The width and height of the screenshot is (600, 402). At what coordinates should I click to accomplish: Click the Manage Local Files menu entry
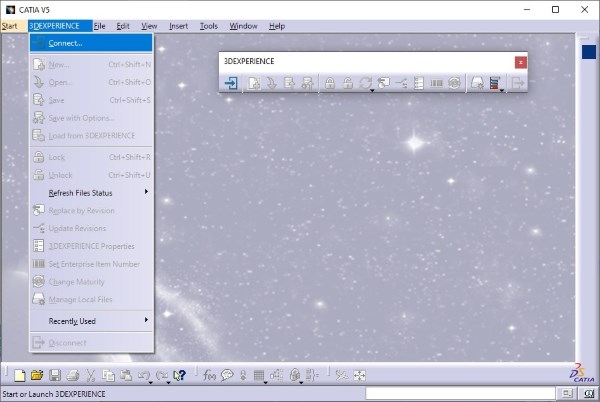coord(91,299)
